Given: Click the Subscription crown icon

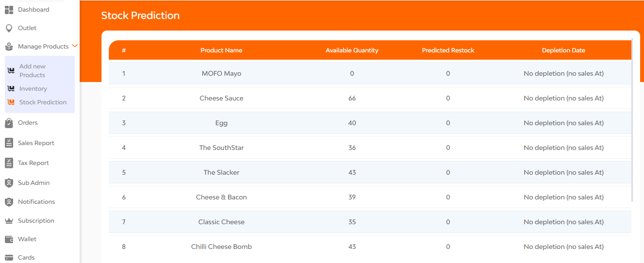Looking at the screenshot, I should 9,221.
